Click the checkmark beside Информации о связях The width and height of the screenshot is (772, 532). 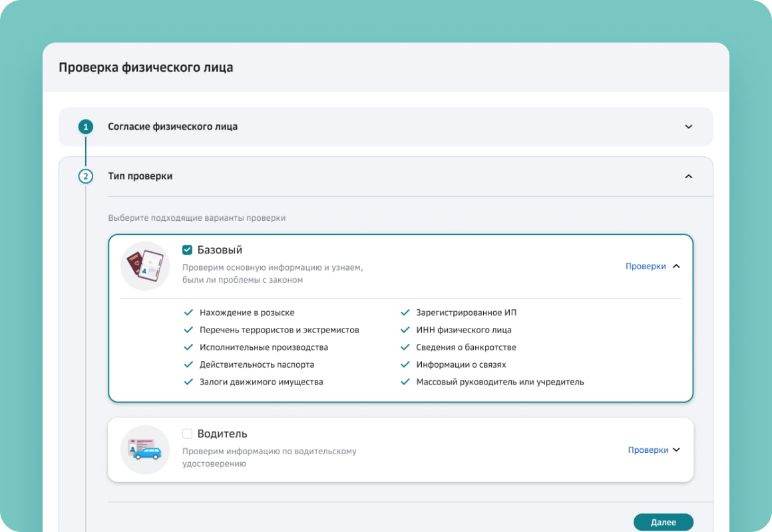pyautogui.click(x=405, y=364)
